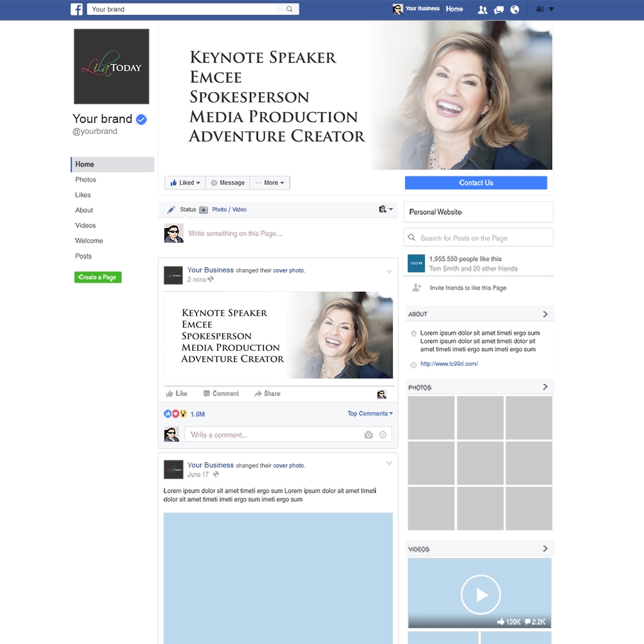Open the tc99d.com website link
Image resolution: width=644 pixels, height=644 pixels.
point(449,364)
